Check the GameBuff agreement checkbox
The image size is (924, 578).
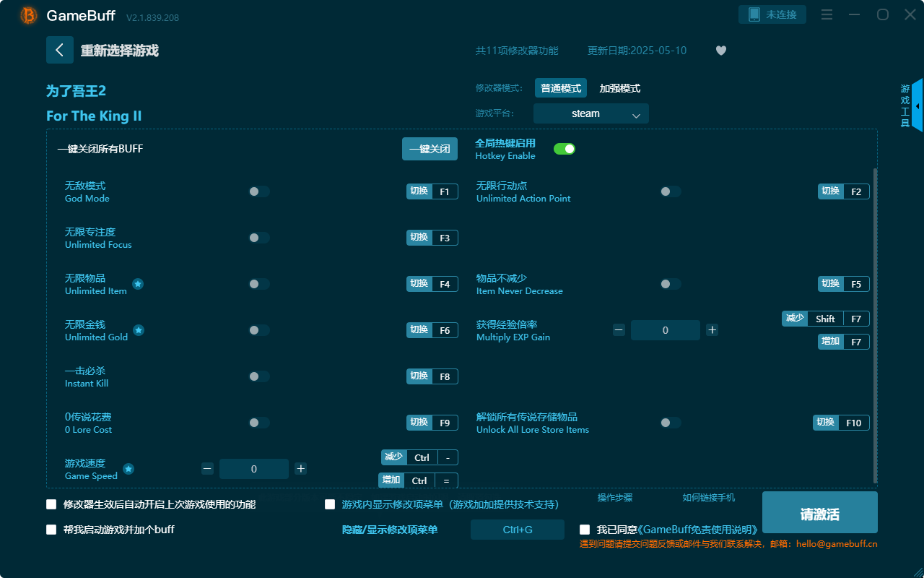click(584, 530)
